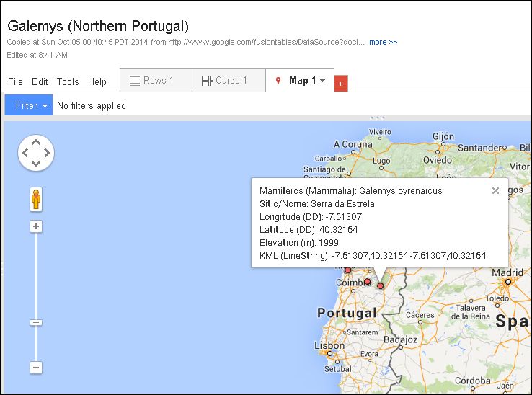
Task: Open the File menu
Action: coord(15,81)
